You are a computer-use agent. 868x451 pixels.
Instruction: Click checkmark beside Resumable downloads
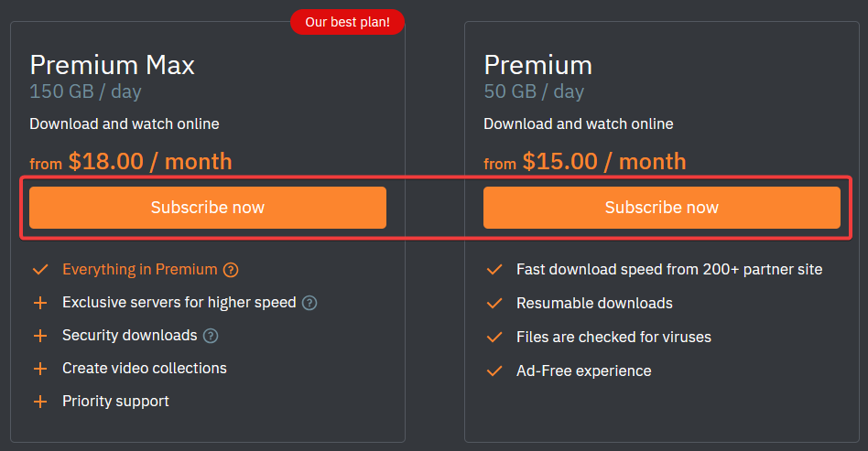494,304
